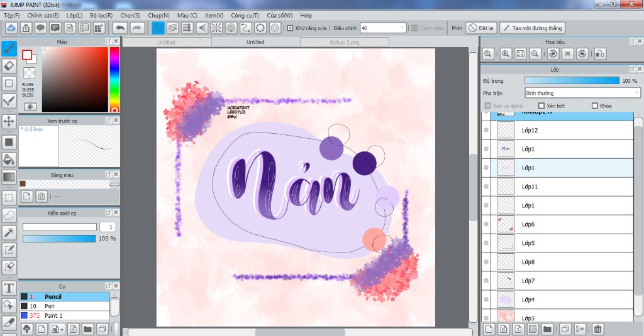Select Pencil brush in brush list
This screenshot has height=336, width=644.
[65, 296]
